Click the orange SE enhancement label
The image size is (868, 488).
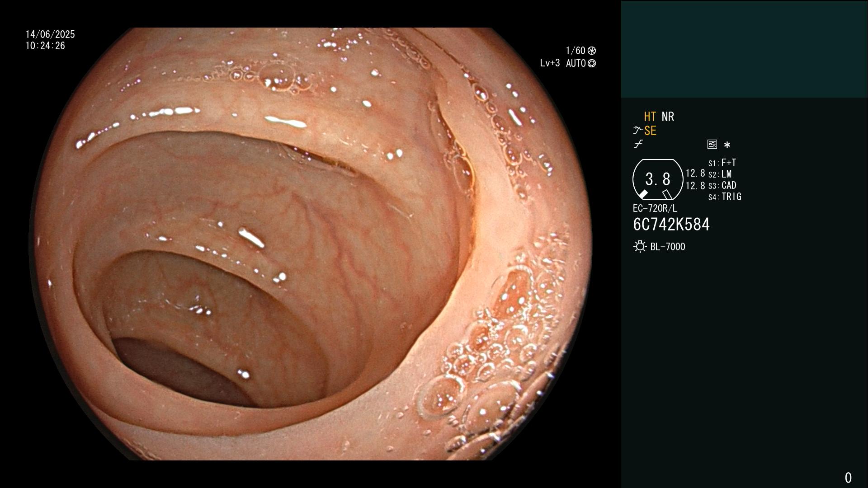point(650,131)
